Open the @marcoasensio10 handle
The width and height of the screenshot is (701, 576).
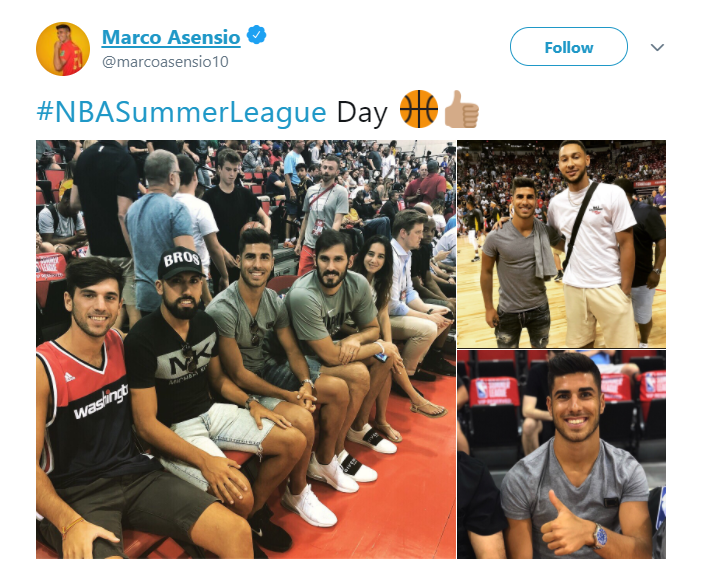click(x=165, y=61)
